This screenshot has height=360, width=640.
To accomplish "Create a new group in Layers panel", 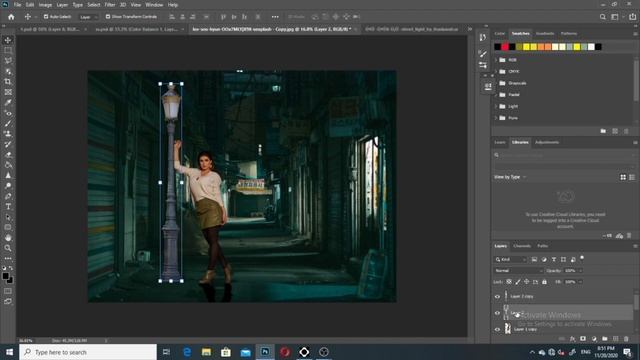I will click(x=604, y=339).
